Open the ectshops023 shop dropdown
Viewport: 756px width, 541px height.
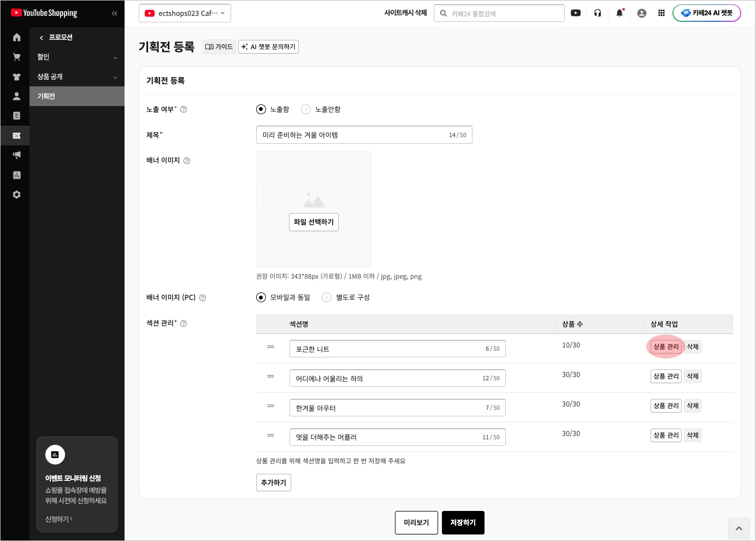(185, 13)
